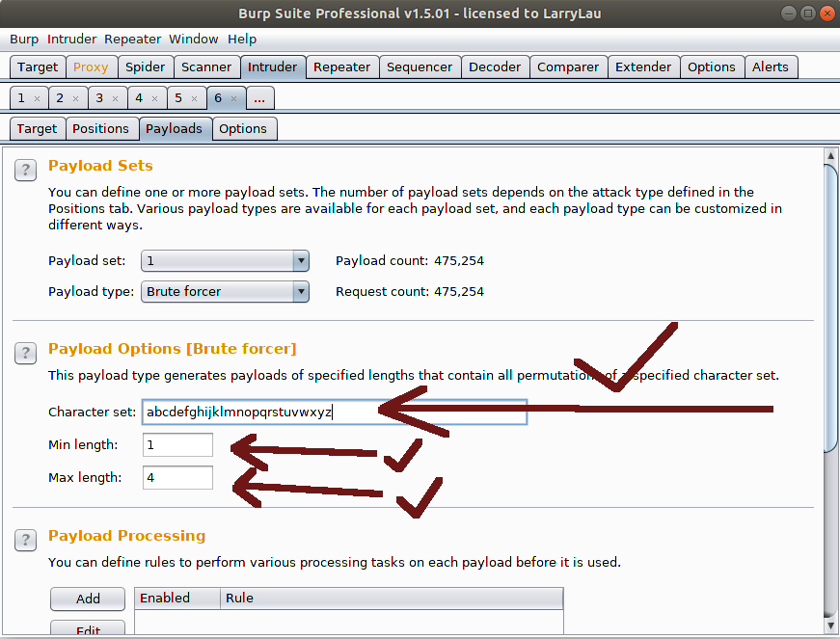Switch to the Extender tab
This screenshot has width=840, height=639.
[643, 67]
